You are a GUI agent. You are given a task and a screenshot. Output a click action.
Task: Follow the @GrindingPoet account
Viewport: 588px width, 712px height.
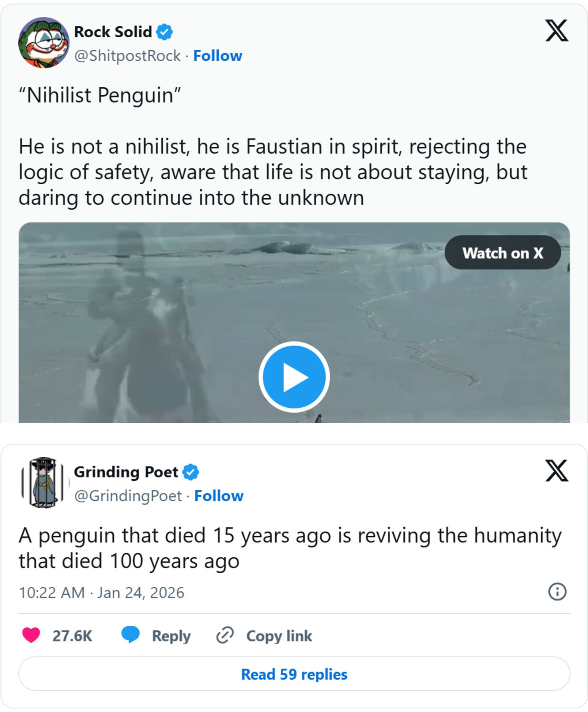tap(219, 496)
